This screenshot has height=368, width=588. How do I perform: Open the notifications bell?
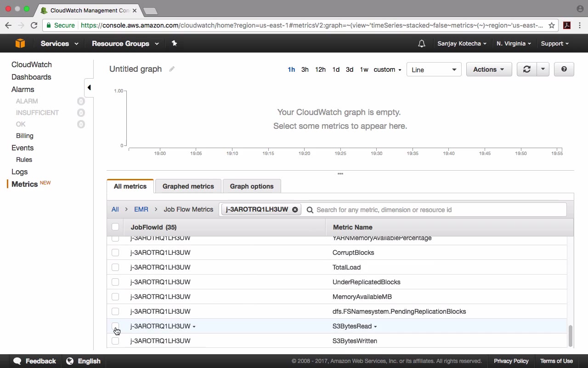tap(422, 44)
